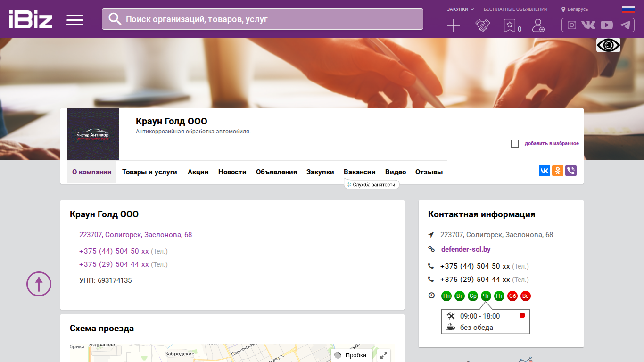Open Вакансии tab
Screen dimensions: 644x362
[x=360, y=172]
